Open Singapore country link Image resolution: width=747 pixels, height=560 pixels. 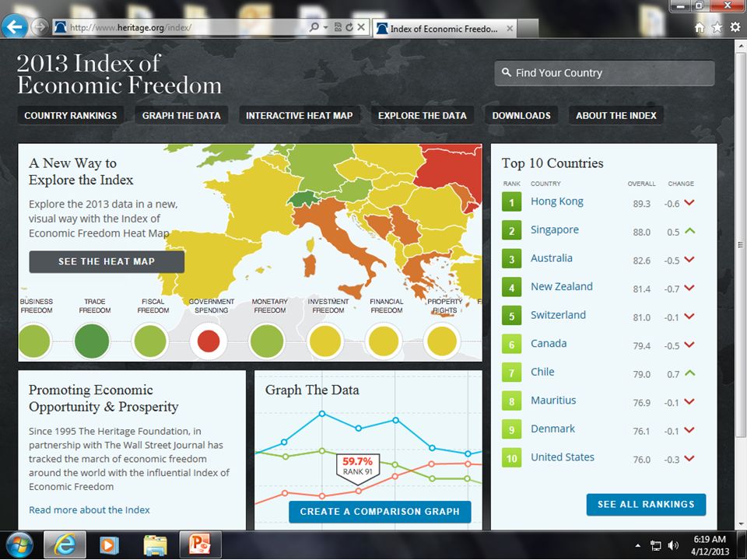pyautogui.click(x=555, y=230)
